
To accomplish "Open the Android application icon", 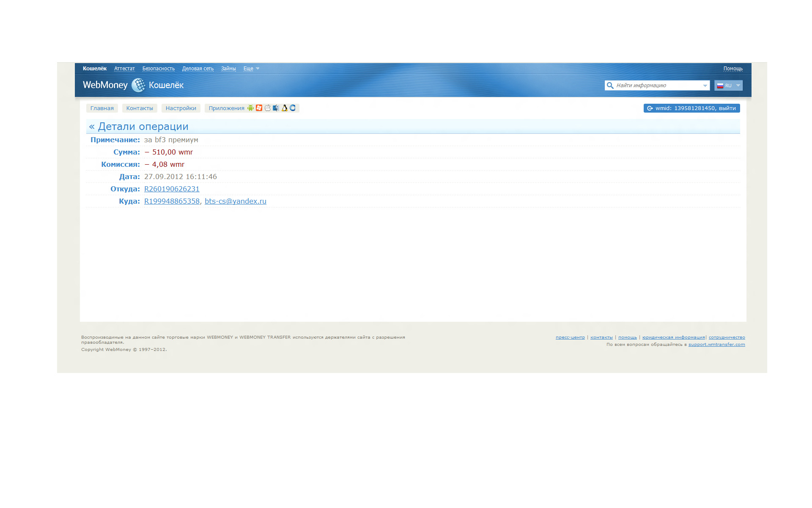I will 250,108.
